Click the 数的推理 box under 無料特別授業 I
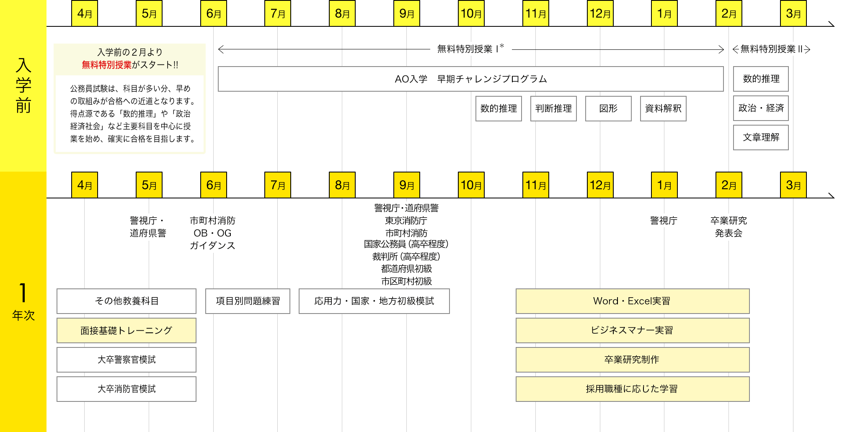868x432 pixels. point(499,108)
